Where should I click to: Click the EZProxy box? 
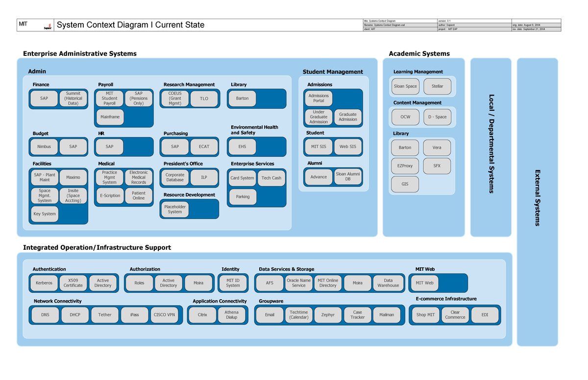tap(405, 166)
